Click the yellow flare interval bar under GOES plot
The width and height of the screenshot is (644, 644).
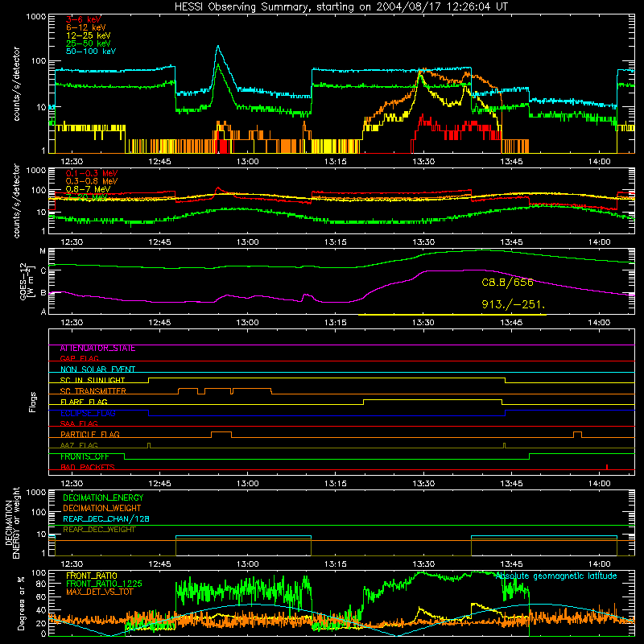coord(452,315)
